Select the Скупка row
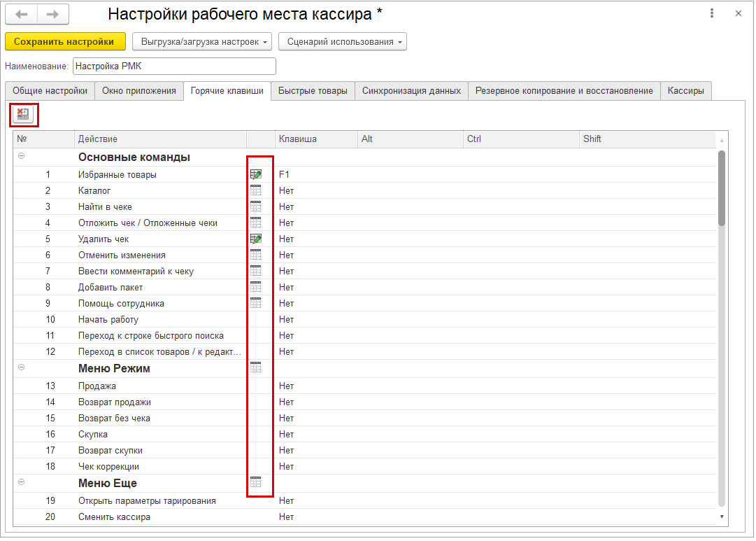The image size is (756, 541). click(365, 435)
